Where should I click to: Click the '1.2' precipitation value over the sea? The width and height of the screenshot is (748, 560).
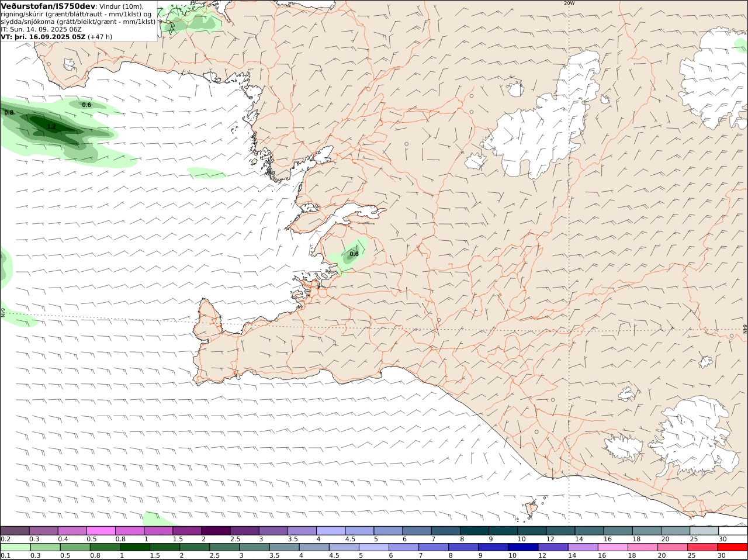click(51, 126)
